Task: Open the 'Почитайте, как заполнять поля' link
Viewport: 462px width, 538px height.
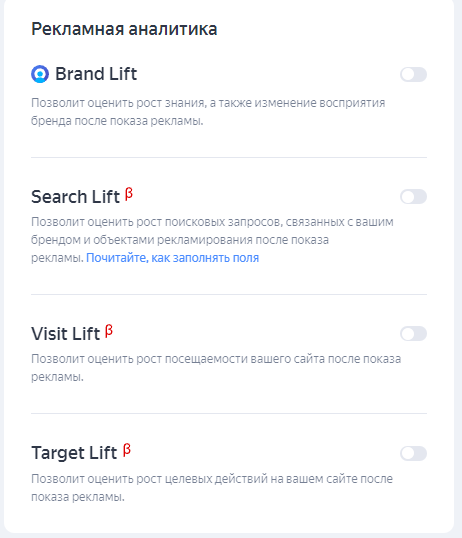Action: click(x=172, y=258)
